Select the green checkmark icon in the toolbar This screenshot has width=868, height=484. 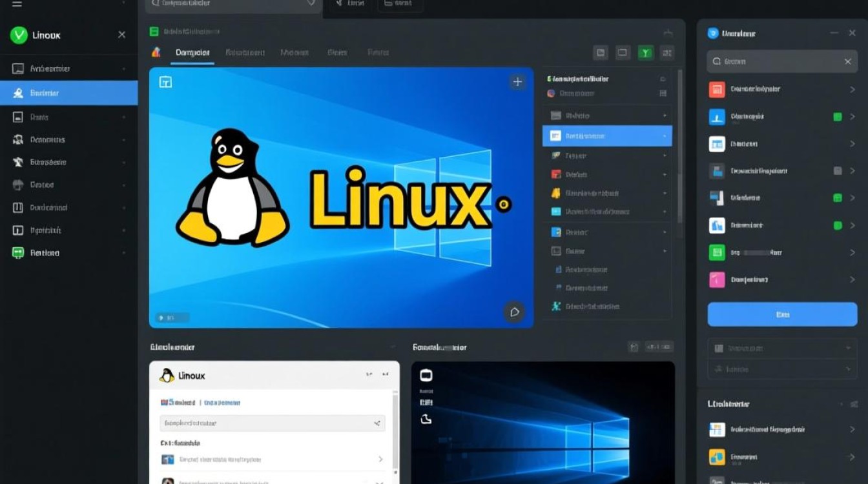tap(645, 52)
